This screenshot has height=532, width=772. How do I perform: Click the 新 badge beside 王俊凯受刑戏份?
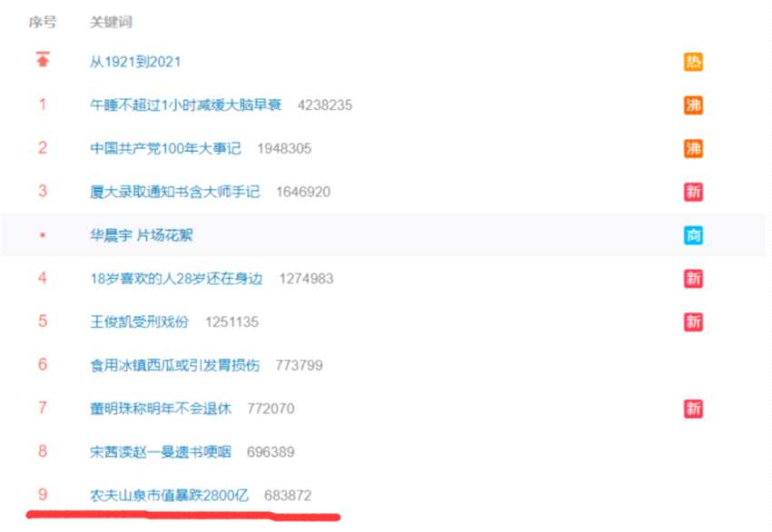693,322
